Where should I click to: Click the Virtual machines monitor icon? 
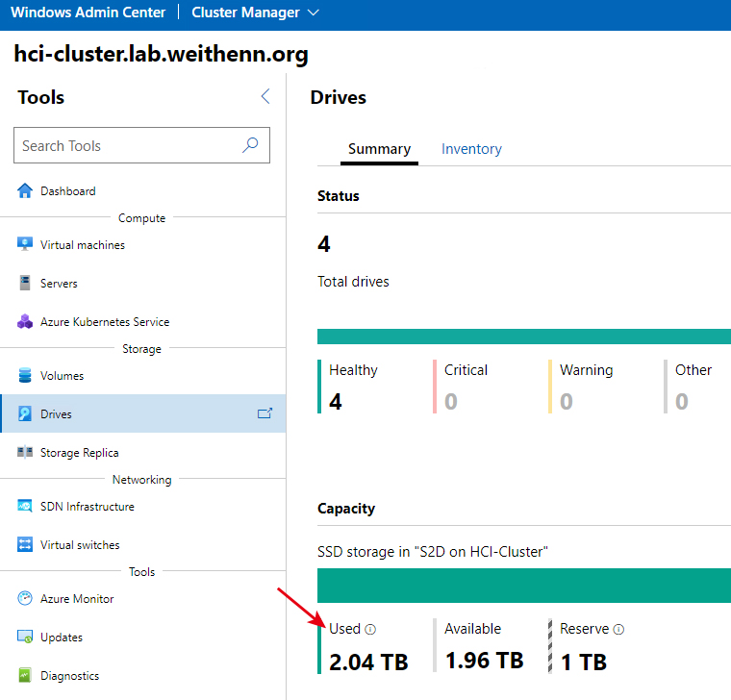(x=25, y=244)
